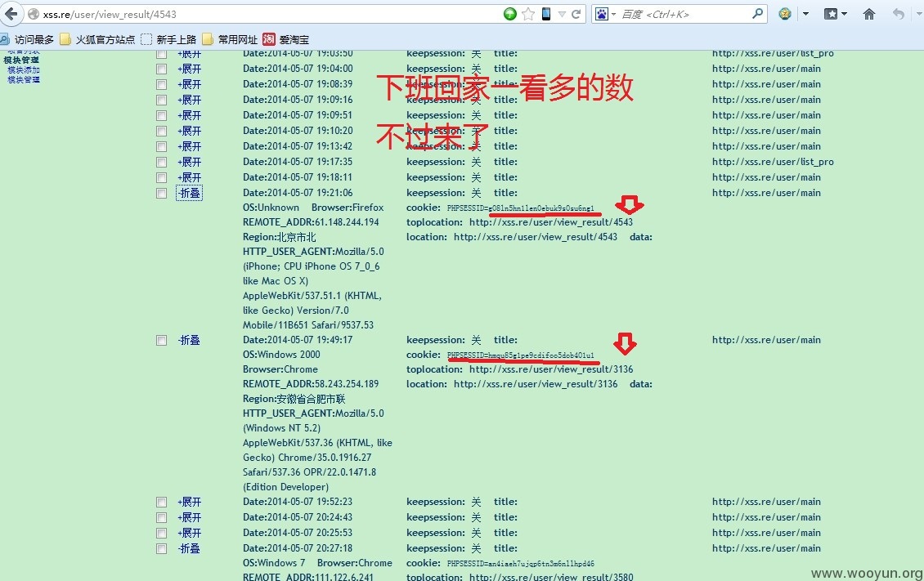The width and height of the screenshot is (924, 581).
Task: Click list_pro URL in the 19:17:35 row
Action: [x=773, y=162]
